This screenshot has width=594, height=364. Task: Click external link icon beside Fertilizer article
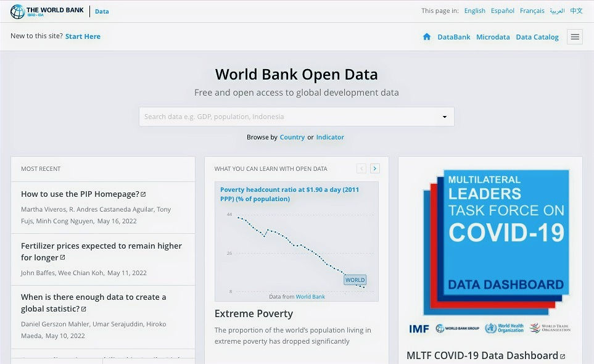pyautogui.click(x=62, y=257)
